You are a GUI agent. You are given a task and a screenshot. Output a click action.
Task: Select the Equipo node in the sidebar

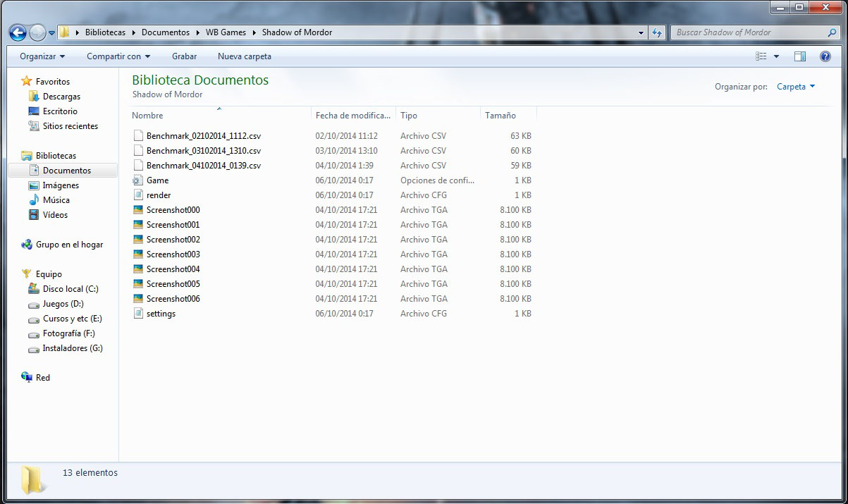[49, 274]
